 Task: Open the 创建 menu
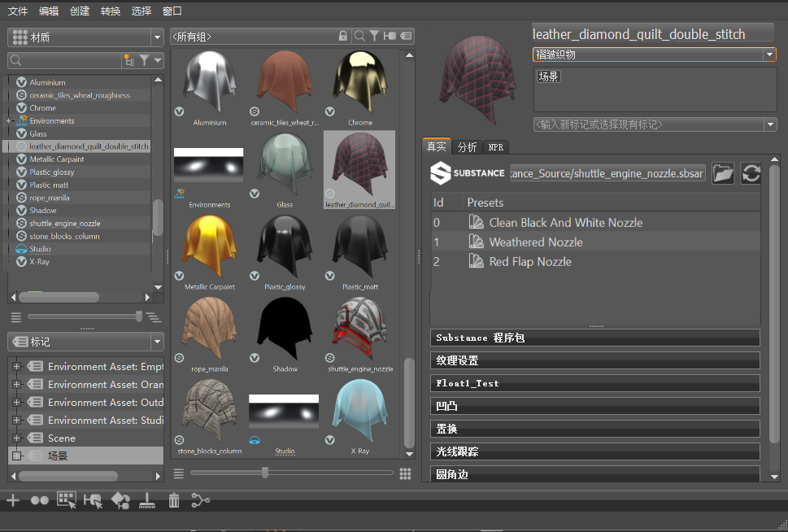coord(80,11)
